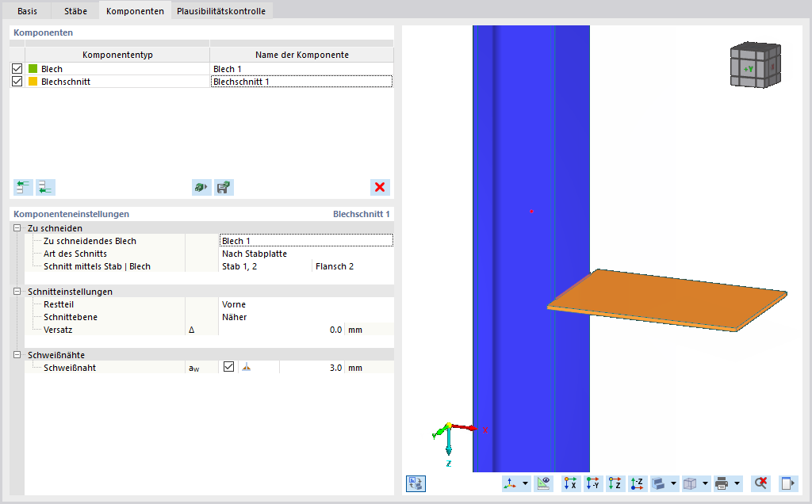Click the coordinate axes display icon
The height and width of the screenshot is (504, 812).
tap(510, 483)
